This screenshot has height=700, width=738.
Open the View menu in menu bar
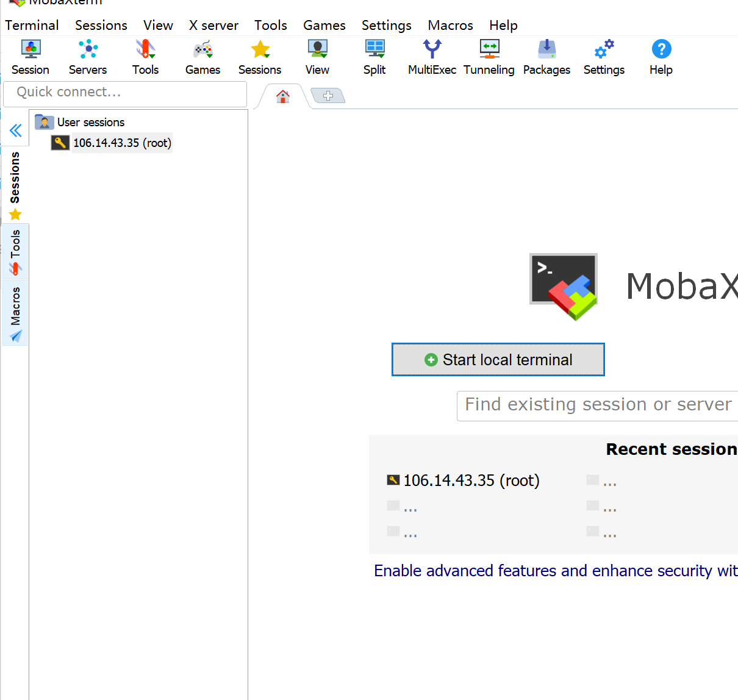click(158, 25)
